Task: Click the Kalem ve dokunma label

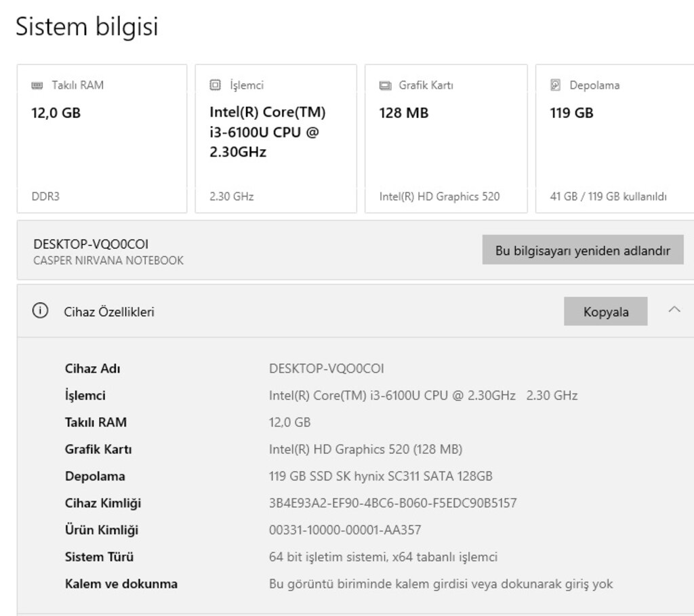Action: pos(121,584)
